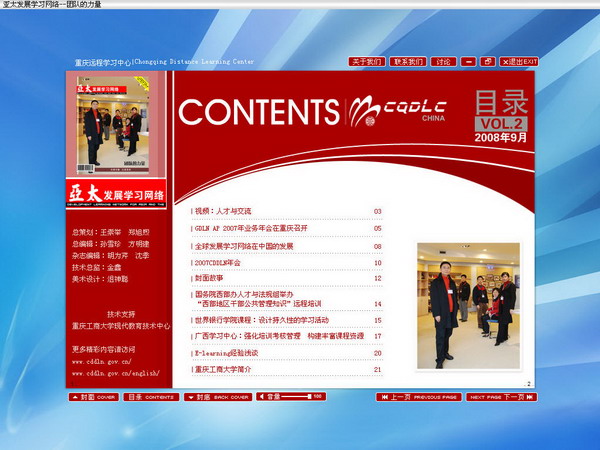Open entry 重庆工商大学简介
600x450 pixels.
(x=223, y=370)
